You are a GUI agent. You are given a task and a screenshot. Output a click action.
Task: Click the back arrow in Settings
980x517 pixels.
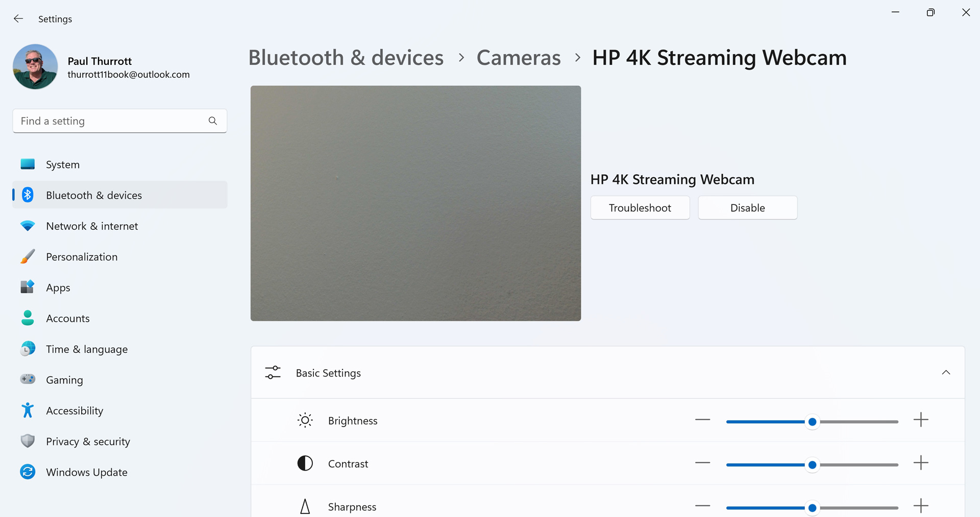pyautogui.click(x=18, y=19)
